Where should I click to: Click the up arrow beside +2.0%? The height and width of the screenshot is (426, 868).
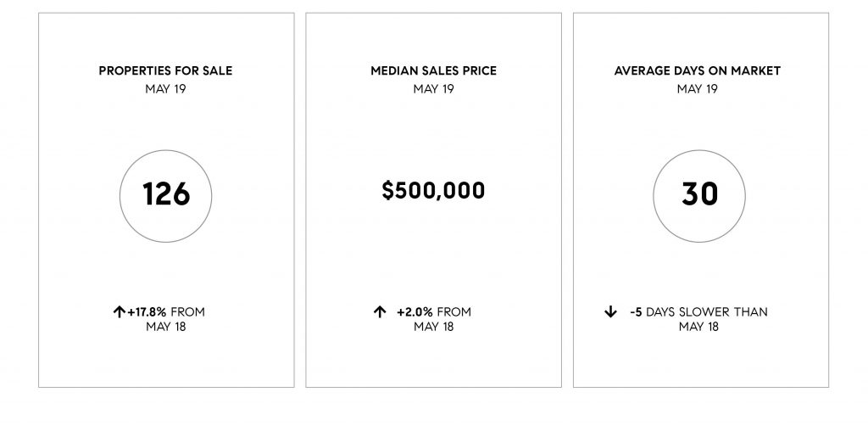click(379, 312)
